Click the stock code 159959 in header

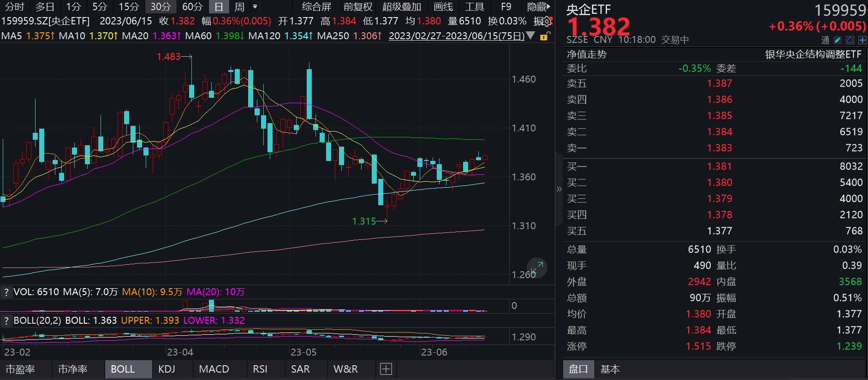pos(840,10)
